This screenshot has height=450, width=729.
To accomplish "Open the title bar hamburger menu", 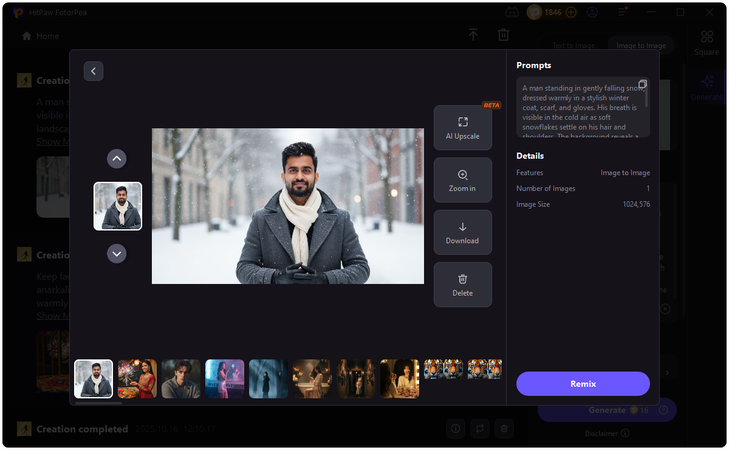I will point(620,13).
